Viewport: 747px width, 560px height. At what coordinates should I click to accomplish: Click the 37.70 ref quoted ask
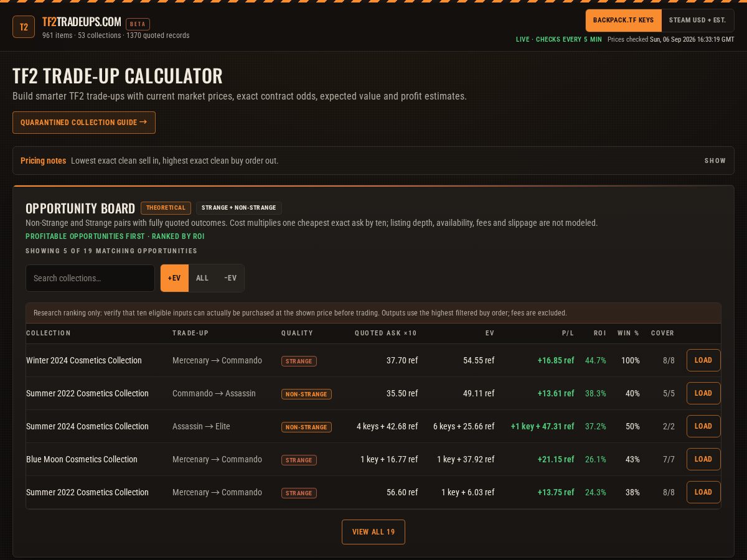coord(402,360)
